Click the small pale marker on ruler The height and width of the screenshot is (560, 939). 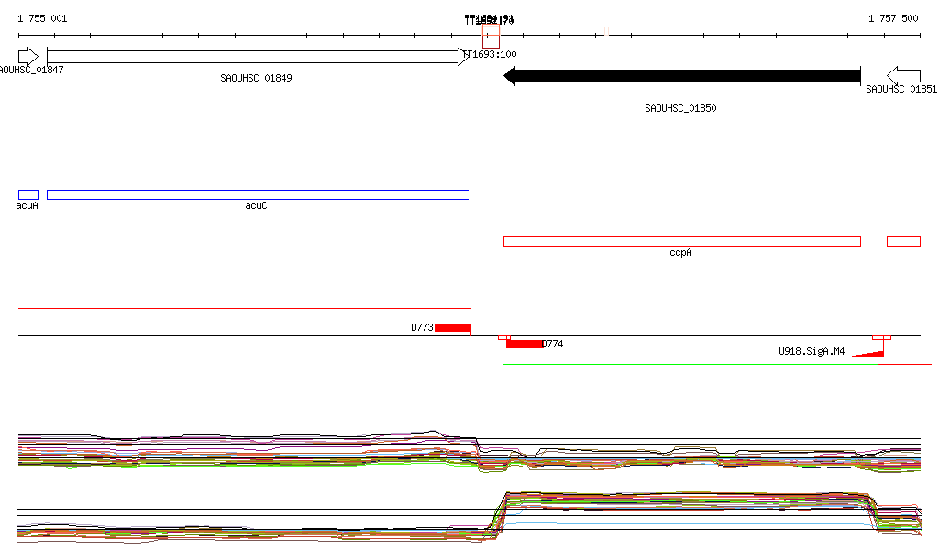(607, 31)
